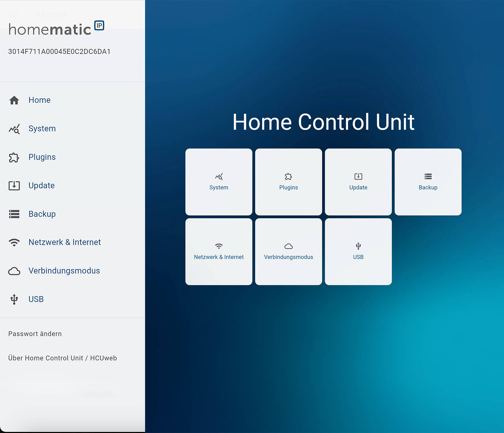This screenshot has height=433, width=504.
Task: Open the Backup dashboard tile label
Action: tap(428, 187)
